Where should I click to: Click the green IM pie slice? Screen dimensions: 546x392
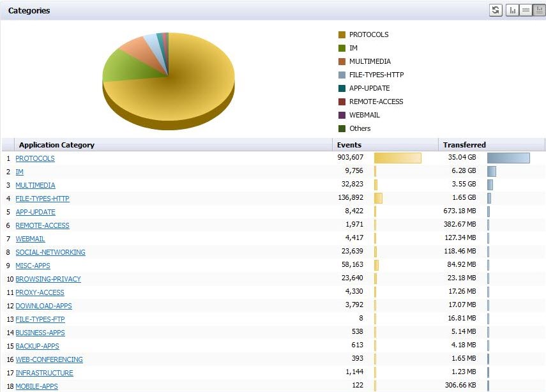129,68
